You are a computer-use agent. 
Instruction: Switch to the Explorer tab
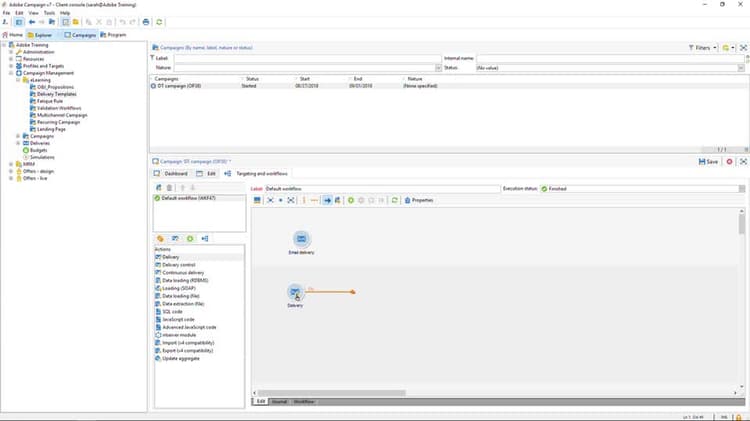pos(40,35)
